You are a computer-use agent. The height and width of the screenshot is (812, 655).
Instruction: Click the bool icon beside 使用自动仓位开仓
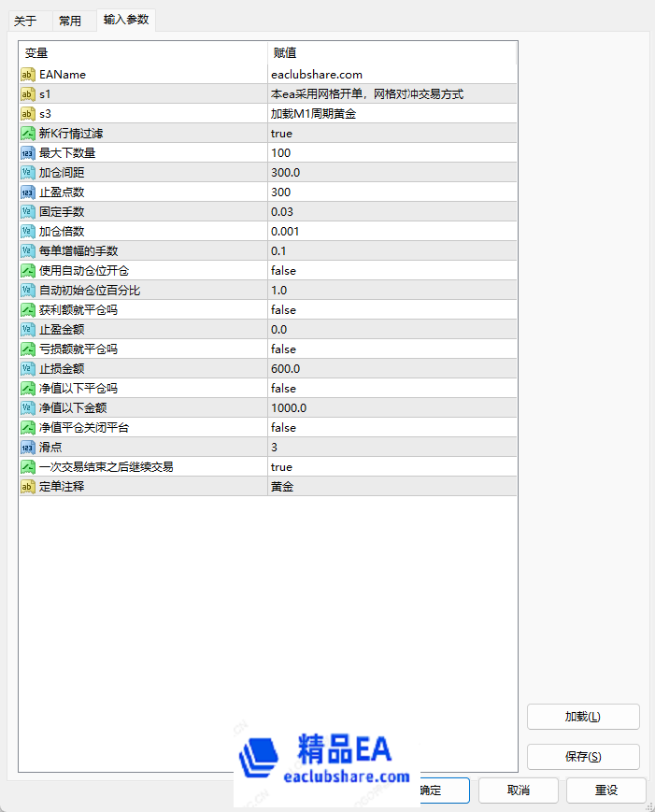click(x=27, y=271)
